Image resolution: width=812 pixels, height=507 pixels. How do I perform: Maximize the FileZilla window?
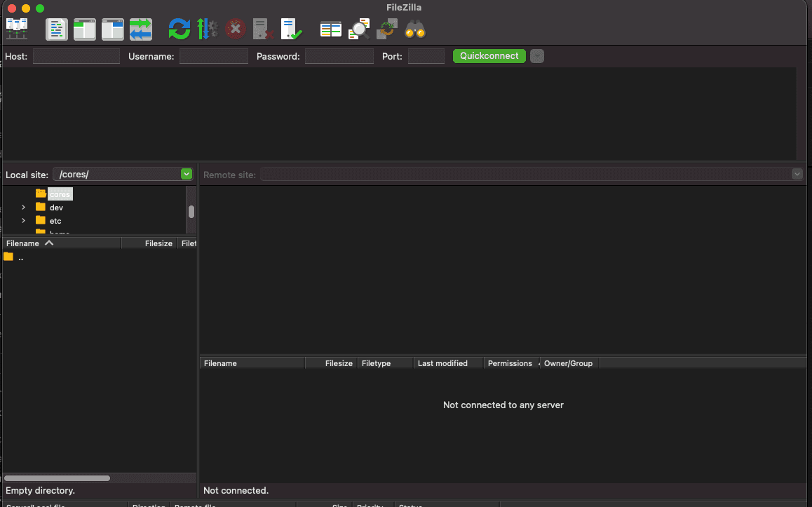click(x=40, y=8)
